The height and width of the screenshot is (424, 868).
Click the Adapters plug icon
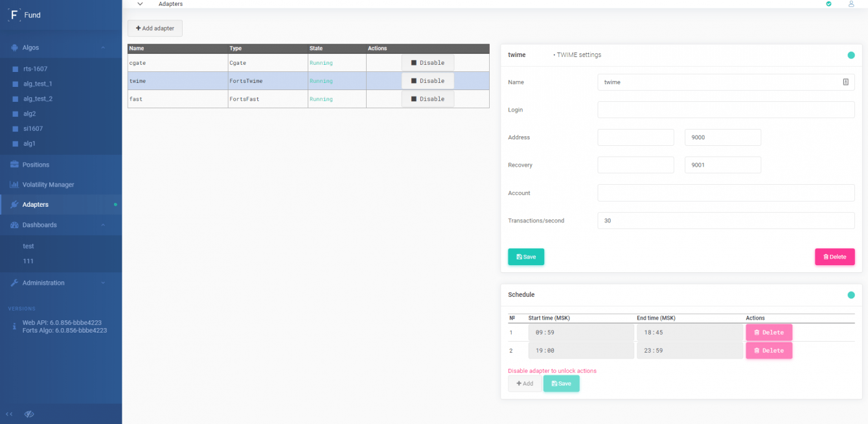click(x=14, y=204)
